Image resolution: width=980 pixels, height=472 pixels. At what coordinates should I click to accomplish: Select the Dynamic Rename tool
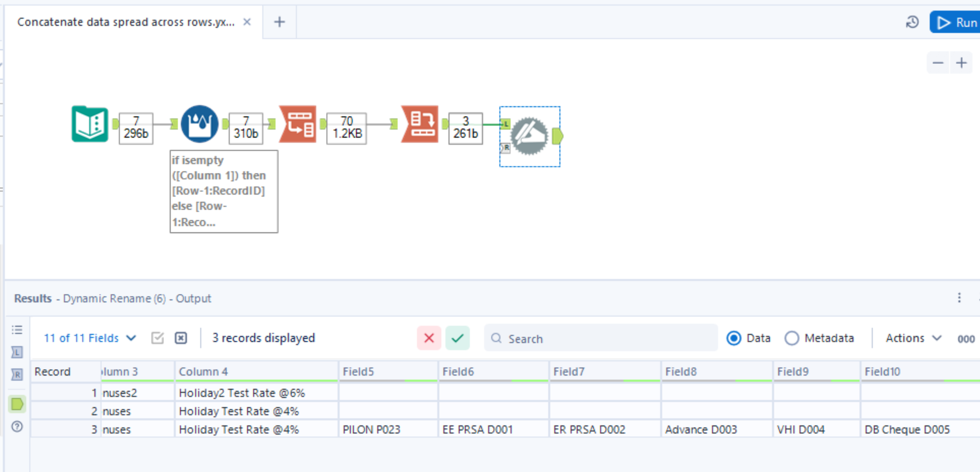[529, 137]
